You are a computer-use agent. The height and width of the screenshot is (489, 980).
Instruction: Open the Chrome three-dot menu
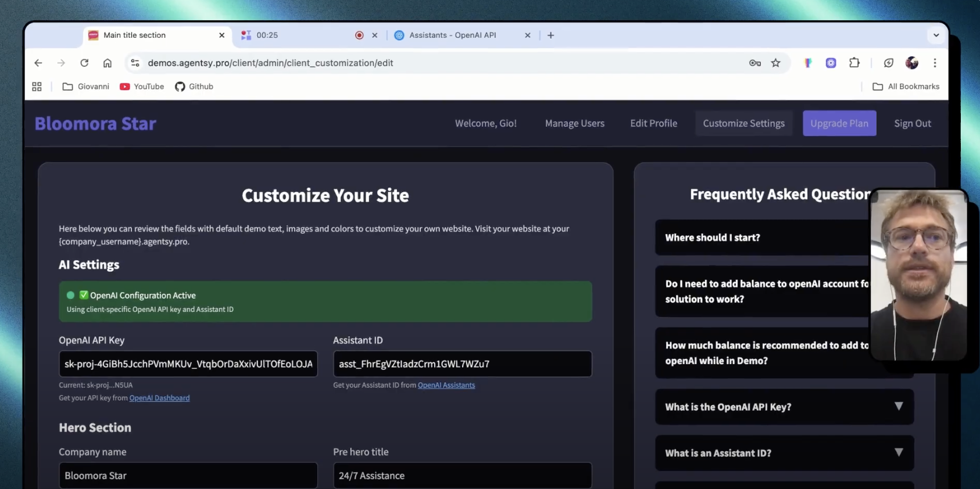pyautogui.click(x=935, y=63)
